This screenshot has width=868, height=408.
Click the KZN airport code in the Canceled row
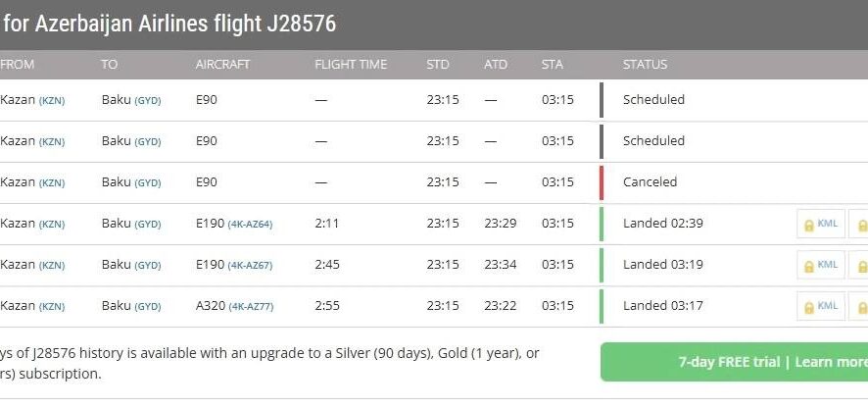[52, 182]
